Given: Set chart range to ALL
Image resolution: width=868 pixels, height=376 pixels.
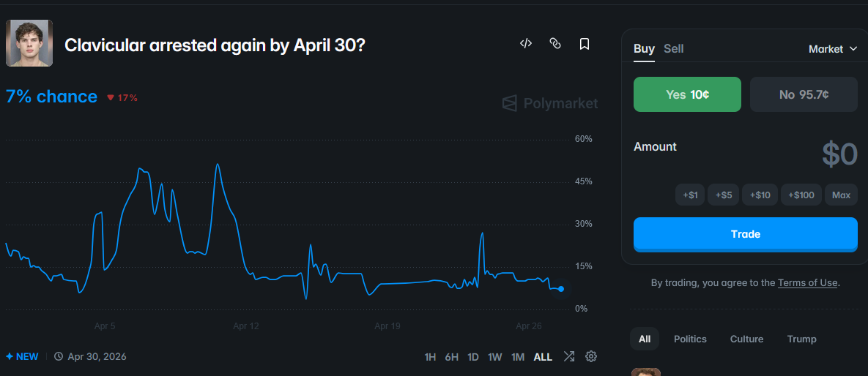Looking at the screenshot, I should tap(543, 357).
